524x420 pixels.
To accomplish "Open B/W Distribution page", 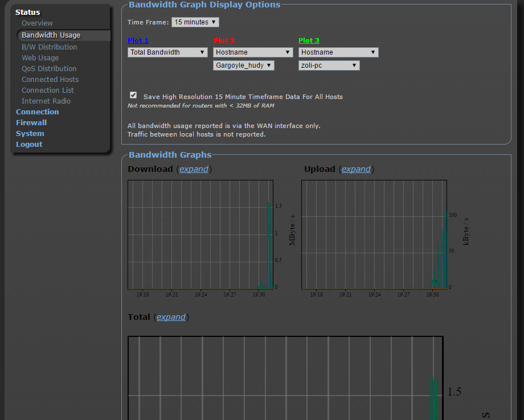I will tap(50, 47).
